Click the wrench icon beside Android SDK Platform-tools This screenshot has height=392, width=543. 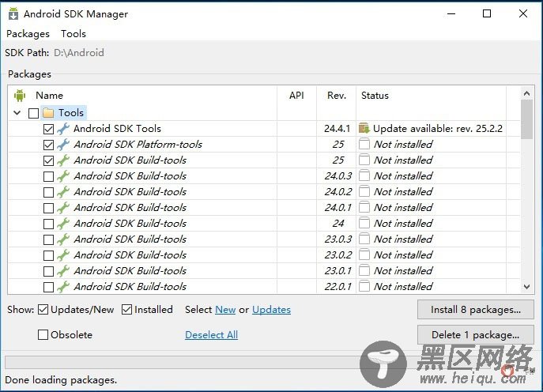point(63,145)
